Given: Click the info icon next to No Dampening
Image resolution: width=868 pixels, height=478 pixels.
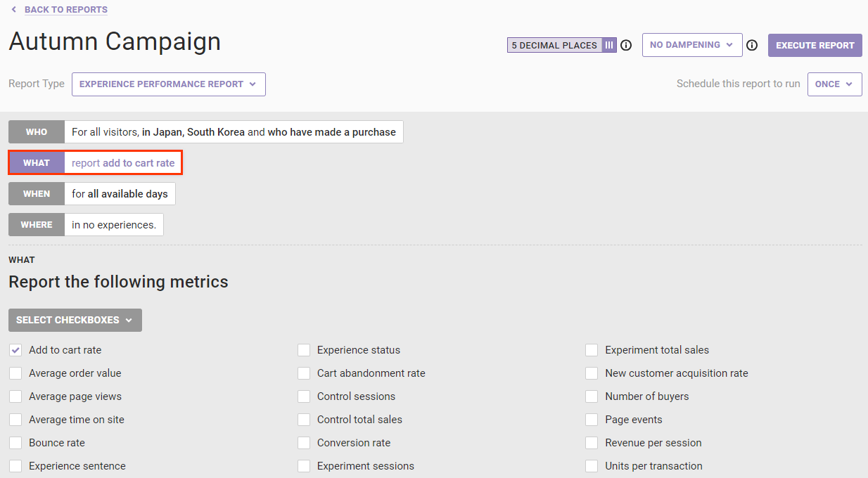Looking at the screenshot, I should 752,45.
